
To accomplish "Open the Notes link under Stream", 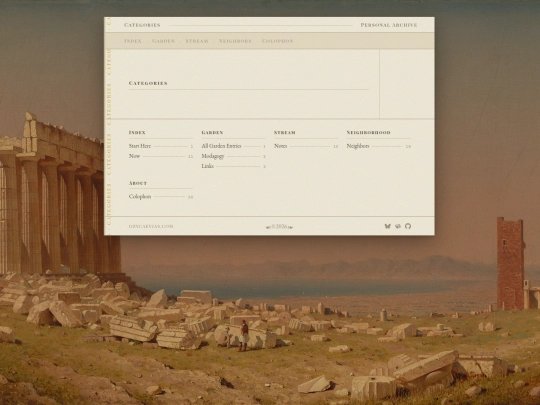I will [280, 146].
